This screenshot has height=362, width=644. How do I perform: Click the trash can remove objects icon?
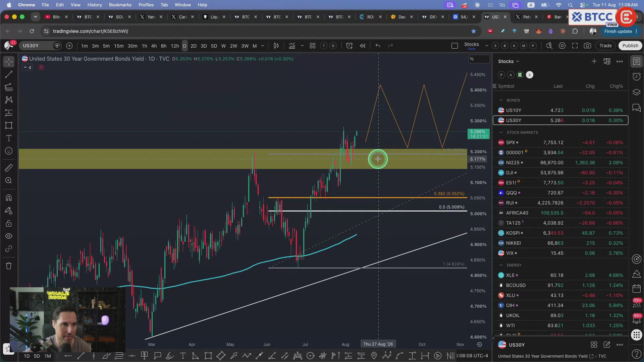point(9,266)
